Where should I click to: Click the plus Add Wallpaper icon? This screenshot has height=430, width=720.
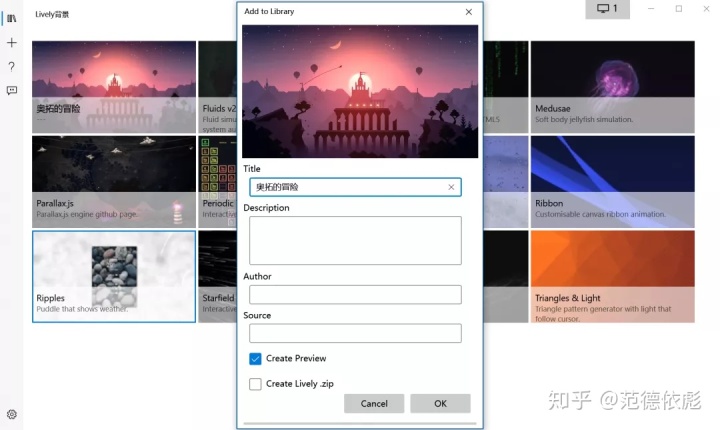pyautogui.click(x=12, y=43)
